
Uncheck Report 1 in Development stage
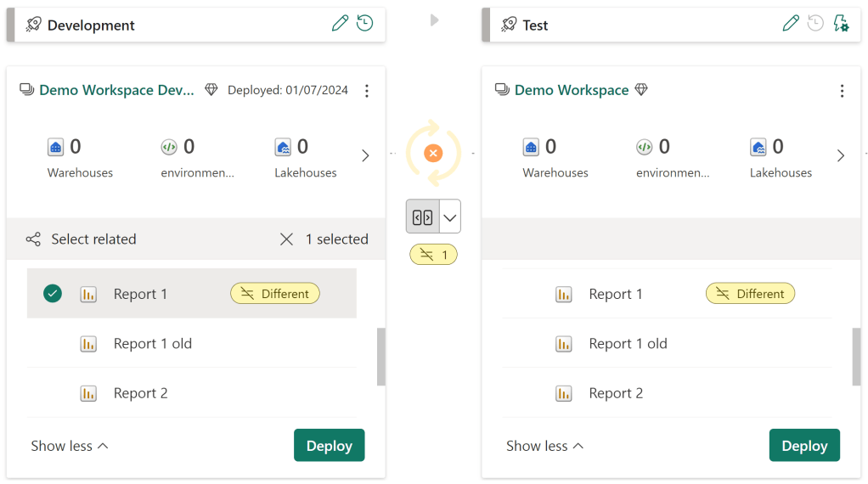[x=53, y=294]
